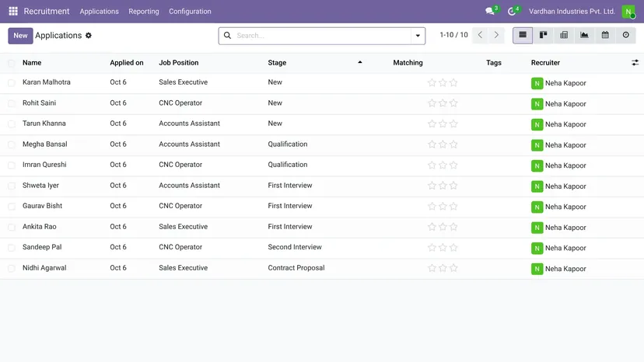Click Second Interview stage cell
The width and height of the screenshot is (644, 362).
[x=295, y=247]
